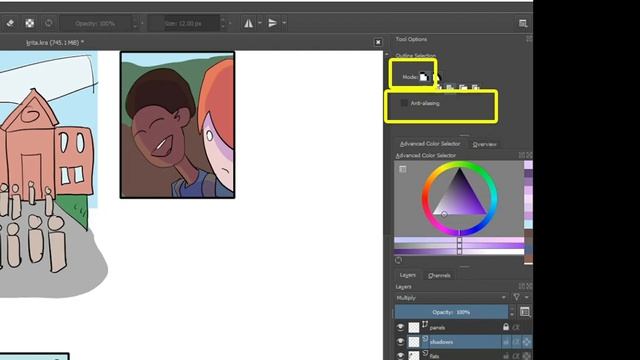Click lock icon on panels layer
The width and height of the screenshot is (640, 360).
point(506,327)
